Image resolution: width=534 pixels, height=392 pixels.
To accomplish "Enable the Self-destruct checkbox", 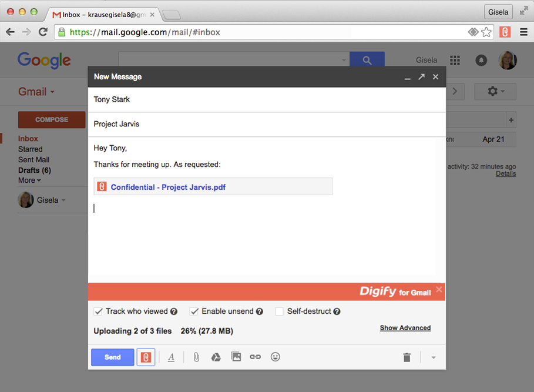I will coord(279,311).
